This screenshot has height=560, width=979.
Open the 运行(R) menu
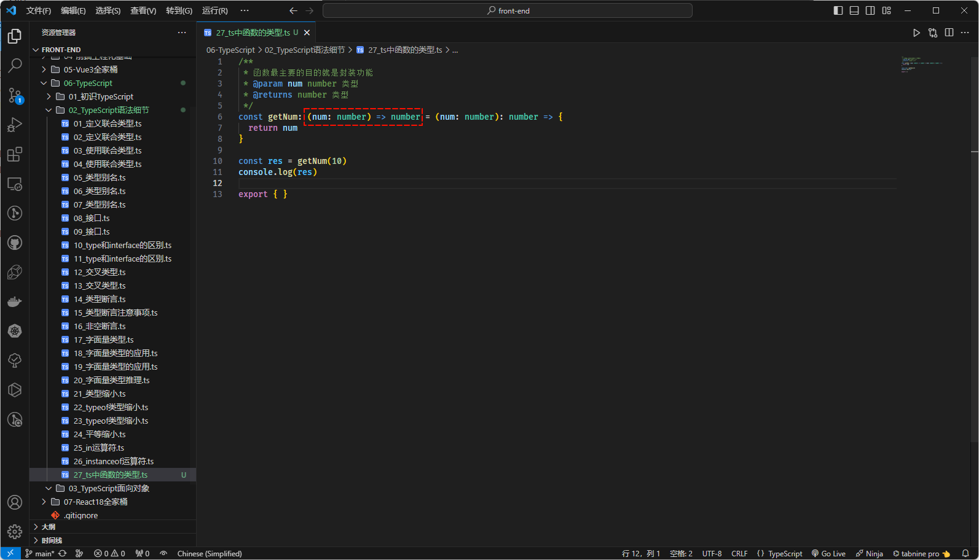[x=214, y=10]
